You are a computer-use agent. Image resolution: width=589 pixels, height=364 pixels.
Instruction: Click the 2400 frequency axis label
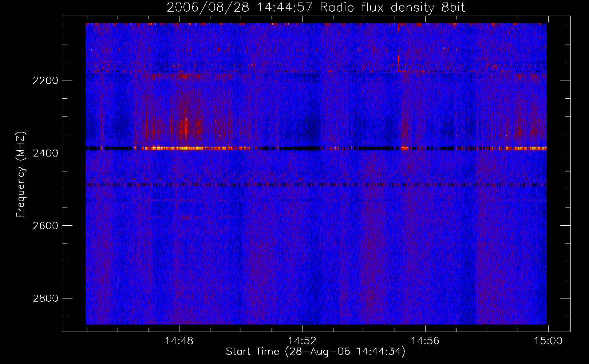[45, 153]
